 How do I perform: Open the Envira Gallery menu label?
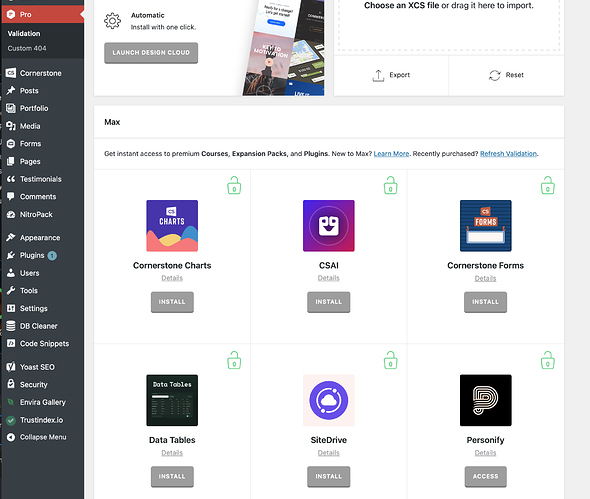click(x=43, y=402)
